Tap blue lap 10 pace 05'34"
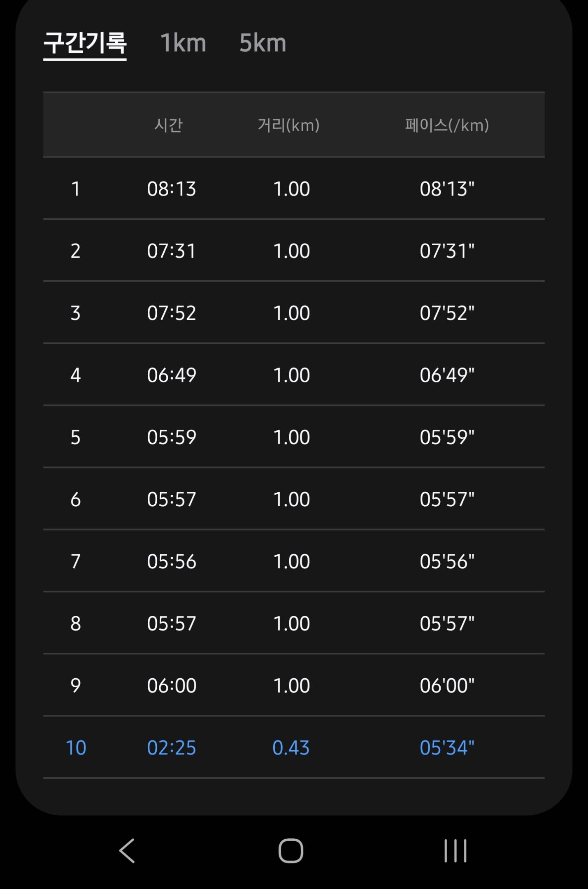This screenshot has width=588, height=889. 447,748
